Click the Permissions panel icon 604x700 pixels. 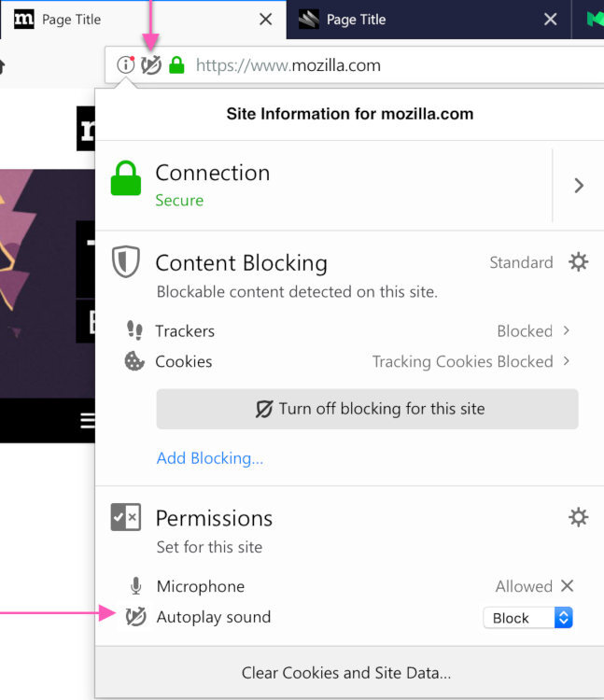125,518
